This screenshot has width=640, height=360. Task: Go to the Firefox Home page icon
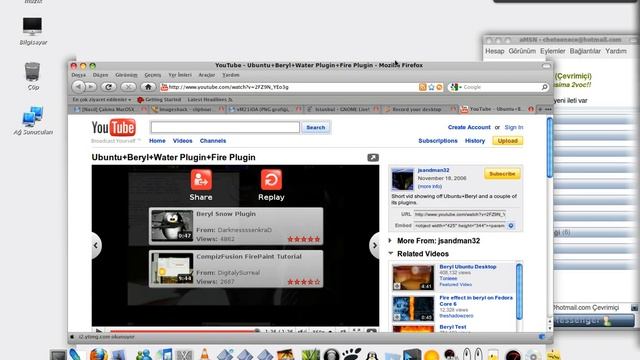tap(148, 87)
